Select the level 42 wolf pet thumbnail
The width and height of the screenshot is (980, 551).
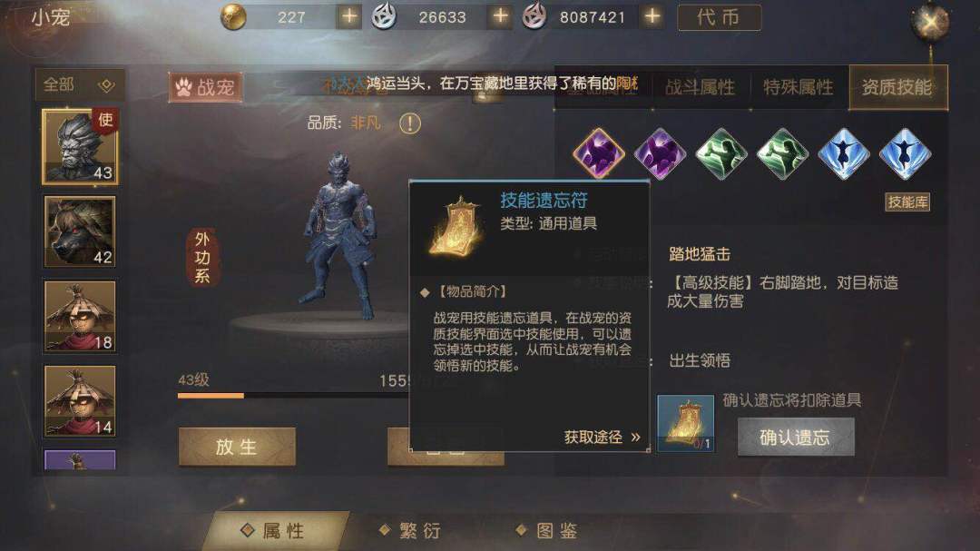click(79, 231)
